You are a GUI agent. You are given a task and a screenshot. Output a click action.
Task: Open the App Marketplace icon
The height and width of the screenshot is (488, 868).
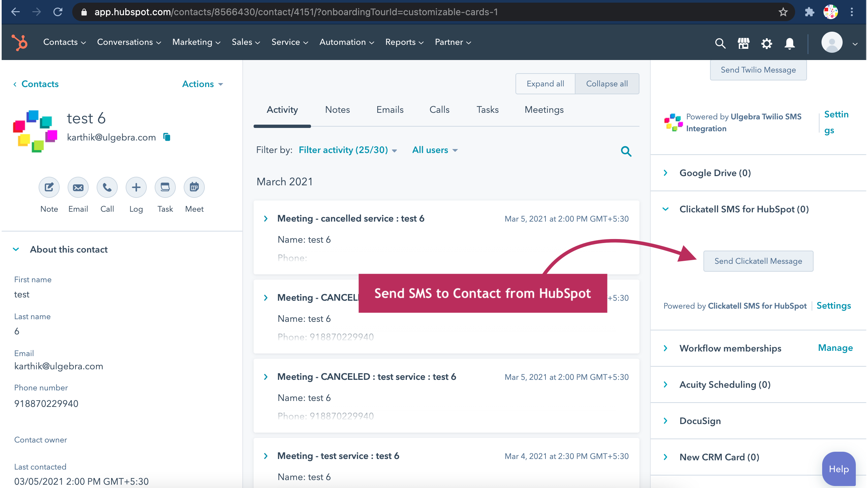[x=743, y=43]
